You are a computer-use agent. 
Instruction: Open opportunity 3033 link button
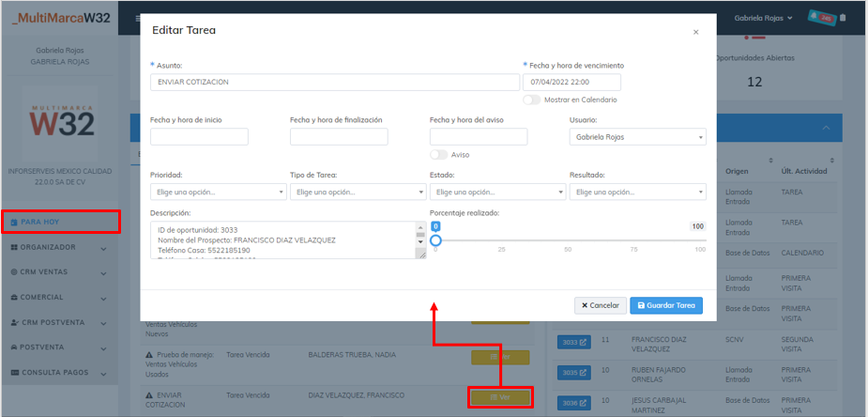(x=574, y=343)
